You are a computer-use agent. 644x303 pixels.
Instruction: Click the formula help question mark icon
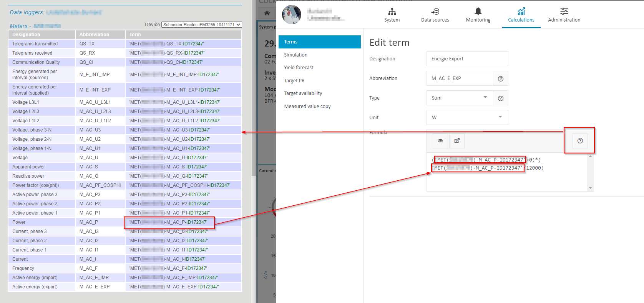(580, 141)
